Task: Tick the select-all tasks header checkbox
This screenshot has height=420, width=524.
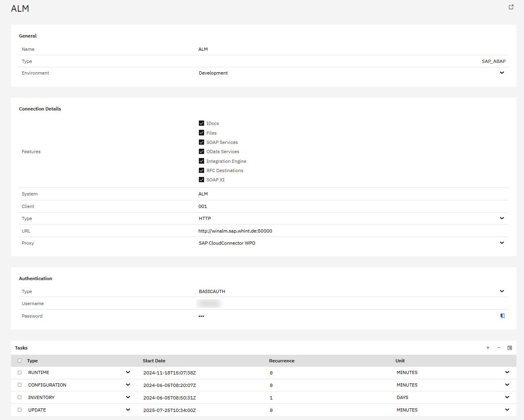Action: pyautogui.click(x=19, y=361)
